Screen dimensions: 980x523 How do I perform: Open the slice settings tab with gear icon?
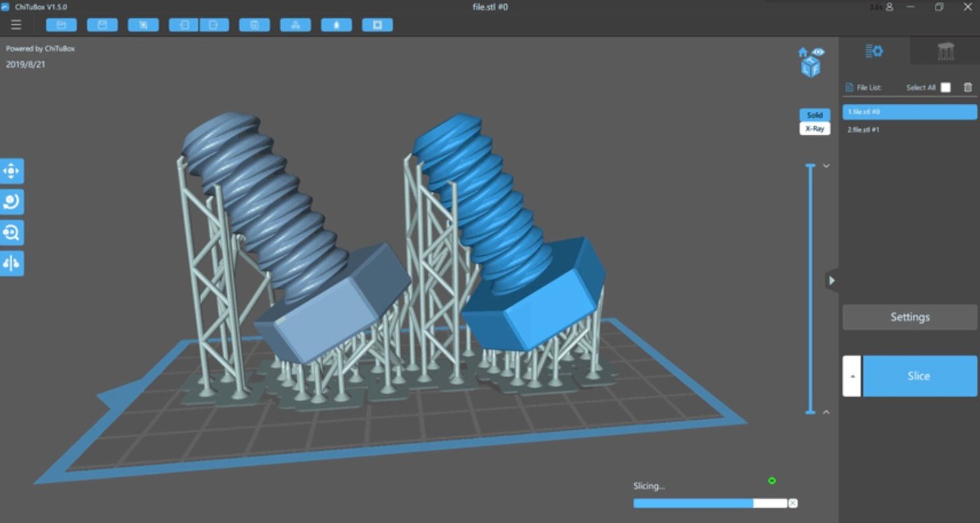tap(874, 51)
